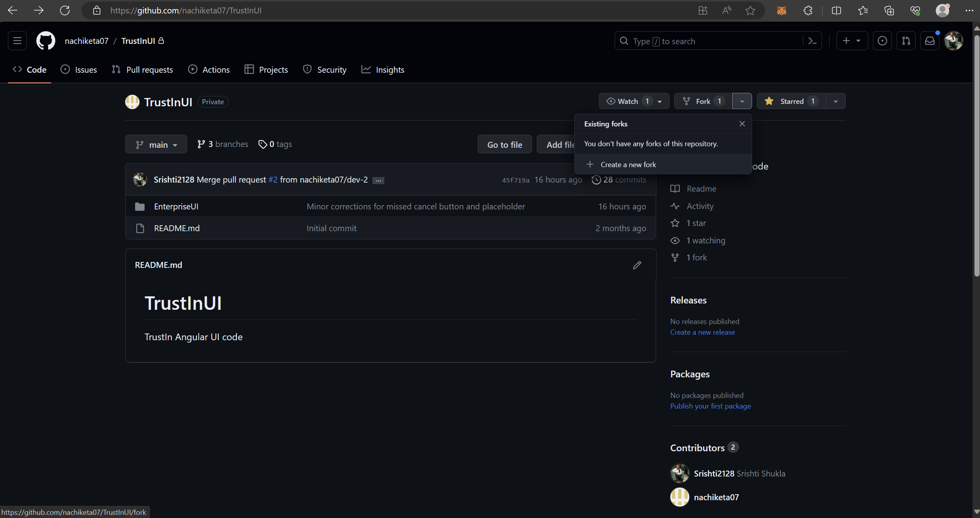This screenshot has width=980, height=518.
Task: Open notifications inbox icon
Action: [x=930, y=41]
